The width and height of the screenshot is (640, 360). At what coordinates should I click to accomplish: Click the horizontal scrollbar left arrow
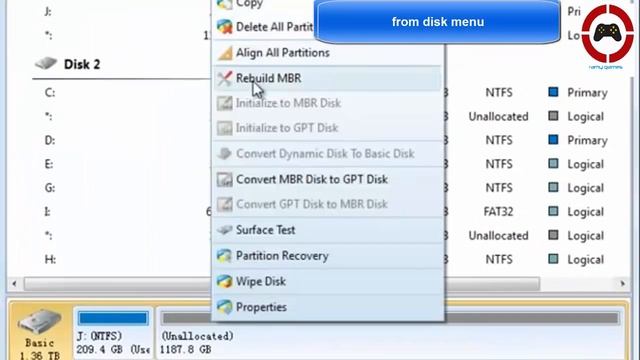14,284
